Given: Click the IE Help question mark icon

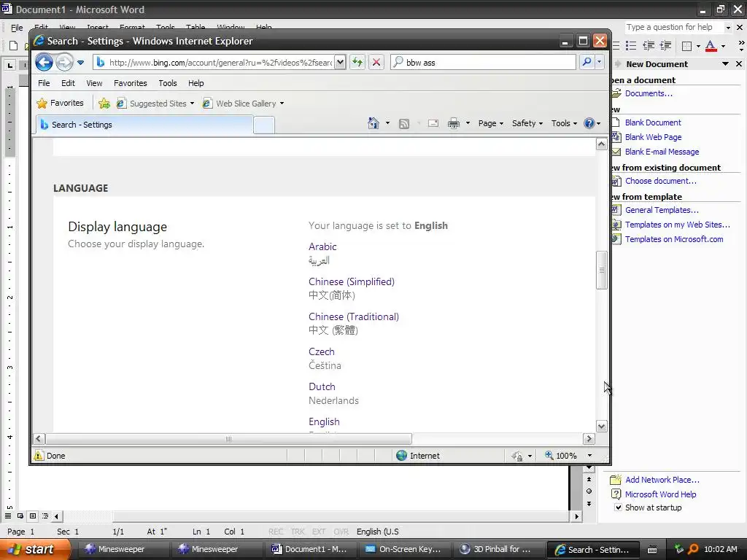Looking at the screenshot, I should (589, 123).
